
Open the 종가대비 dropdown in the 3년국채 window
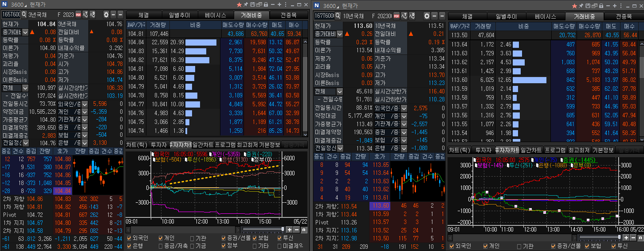click(25, 32)
